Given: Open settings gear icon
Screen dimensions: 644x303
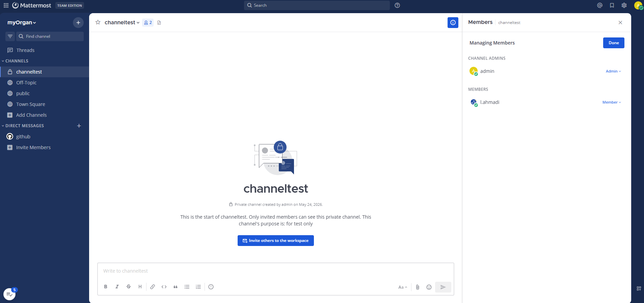Looking at the screenshot, I should [x=624, y=5].
